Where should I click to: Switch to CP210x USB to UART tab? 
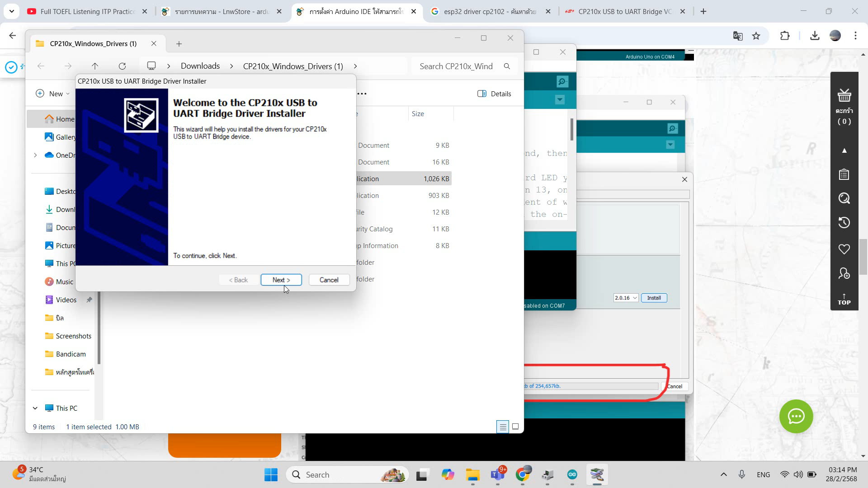coord(625,11)
